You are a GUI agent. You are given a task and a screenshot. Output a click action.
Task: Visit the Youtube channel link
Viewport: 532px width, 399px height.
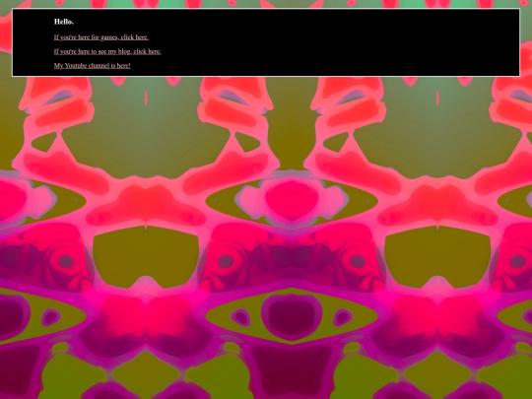click(93, 65)
